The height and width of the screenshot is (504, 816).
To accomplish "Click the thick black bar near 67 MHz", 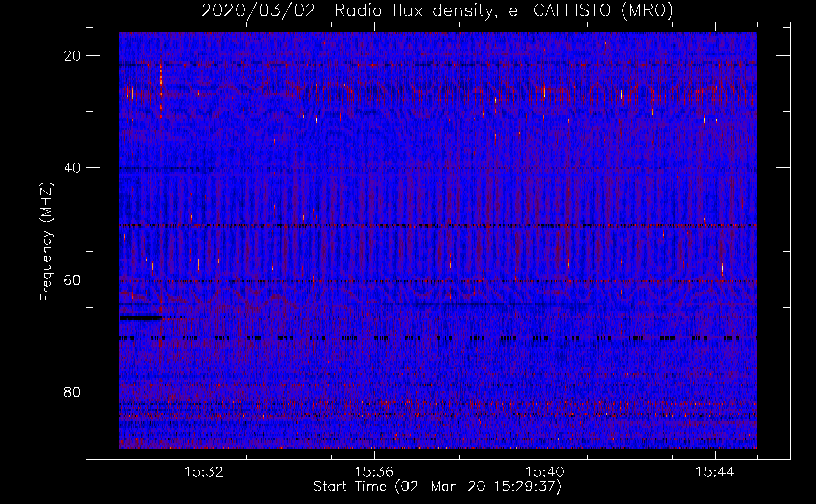I will point(141,318).
